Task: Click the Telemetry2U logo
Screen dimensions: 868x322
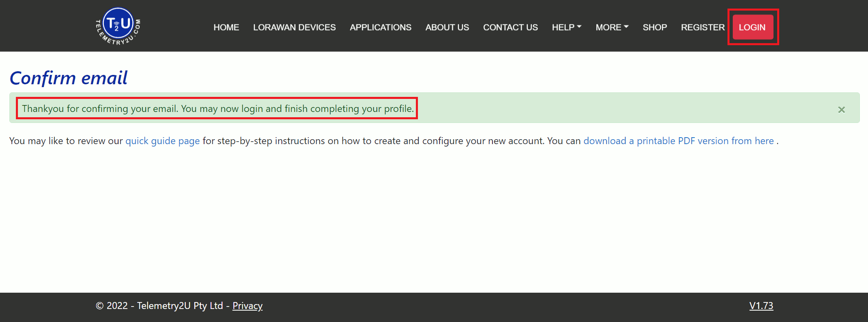Action: (x=118, y=26)
